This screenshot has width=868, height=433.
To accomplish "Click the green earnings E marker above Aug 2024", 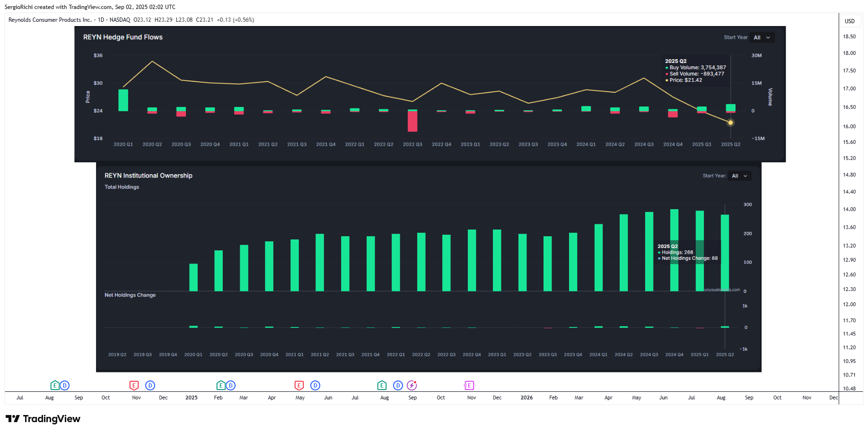I will 55,385.
